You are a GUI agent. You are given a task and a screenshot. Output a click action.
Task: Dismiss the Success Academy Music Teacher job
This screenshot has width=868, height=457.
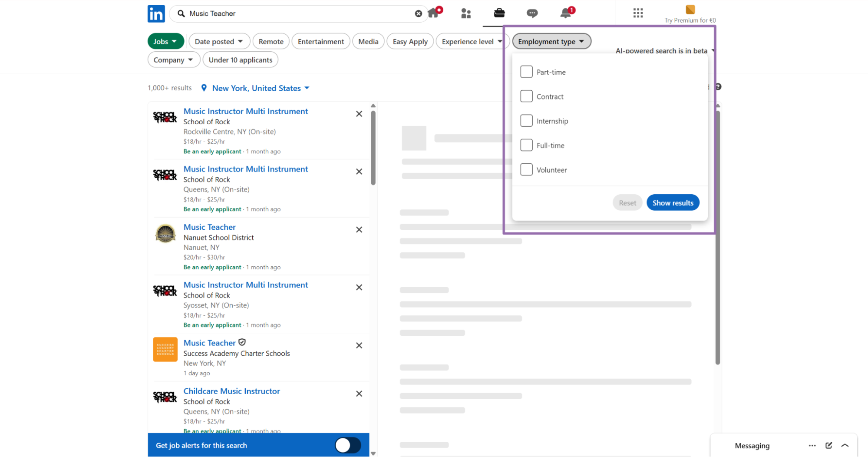pyautogui.click(x=359, y=346)
